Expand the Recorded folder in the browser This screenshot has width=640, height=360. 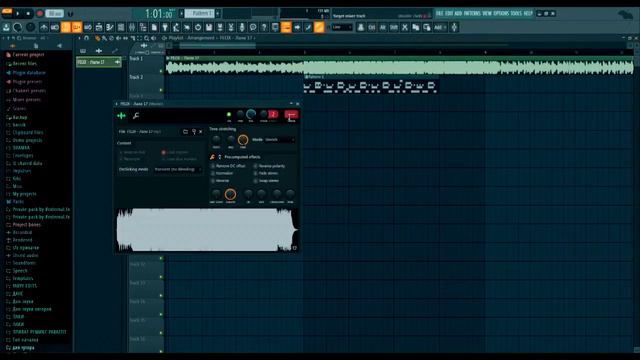19,232
